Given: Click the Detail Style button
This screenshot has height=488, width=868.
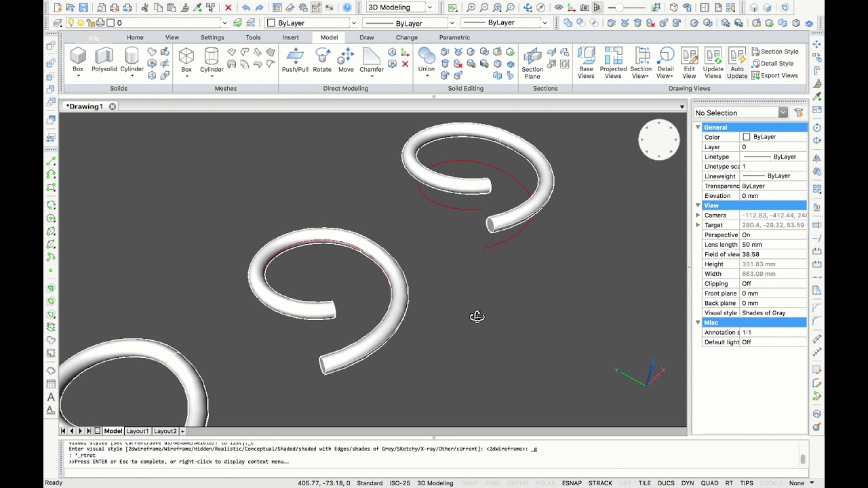Looking at the screenshot, I should point(772,64).
